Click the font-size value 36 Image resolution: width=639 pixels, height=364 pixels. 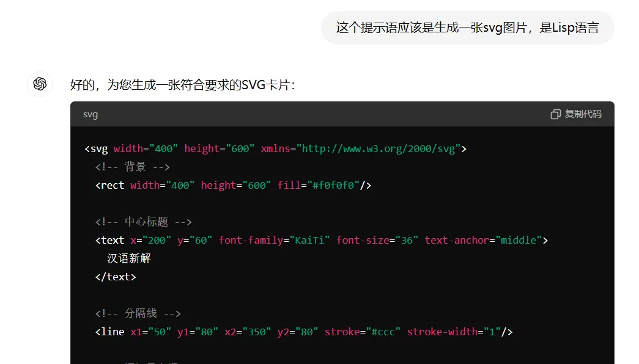click(x=407, y=240)
